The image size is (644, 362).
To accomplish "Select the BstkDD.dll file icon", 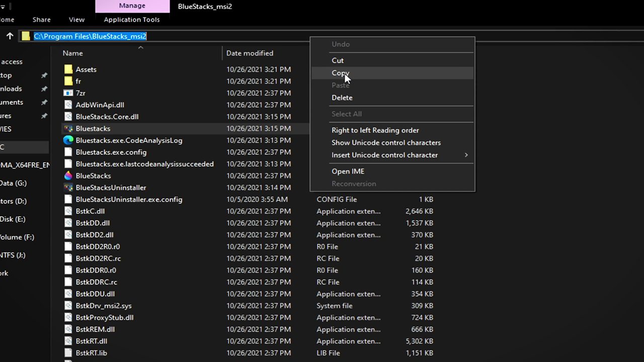I will click(x=68, y=223).
